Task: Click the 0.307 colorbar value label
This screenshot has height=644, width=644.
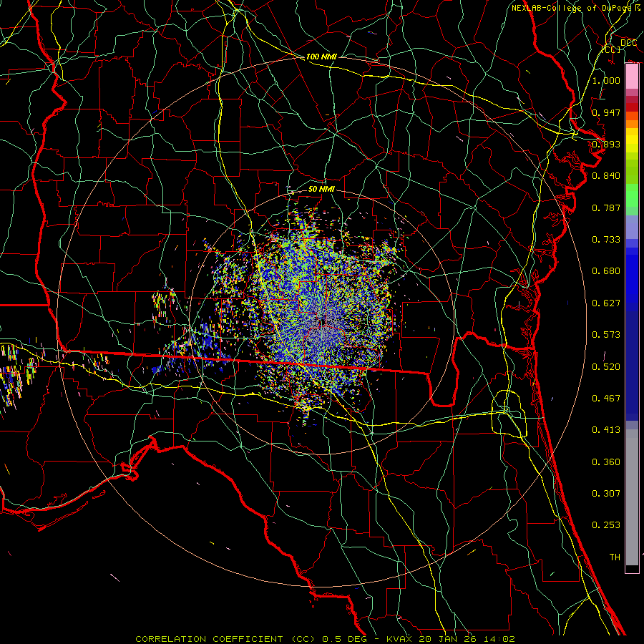Action: point(606,493)
